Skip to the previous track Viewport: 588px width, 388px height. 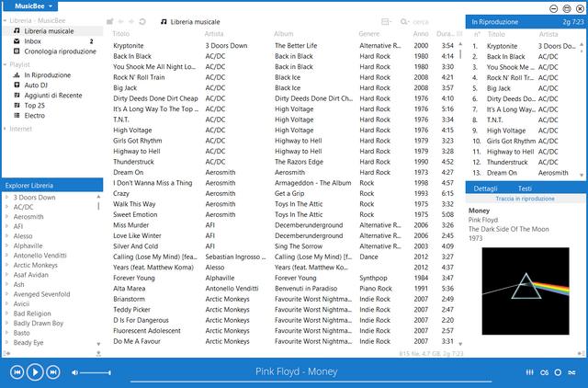(x=17, y=372)
